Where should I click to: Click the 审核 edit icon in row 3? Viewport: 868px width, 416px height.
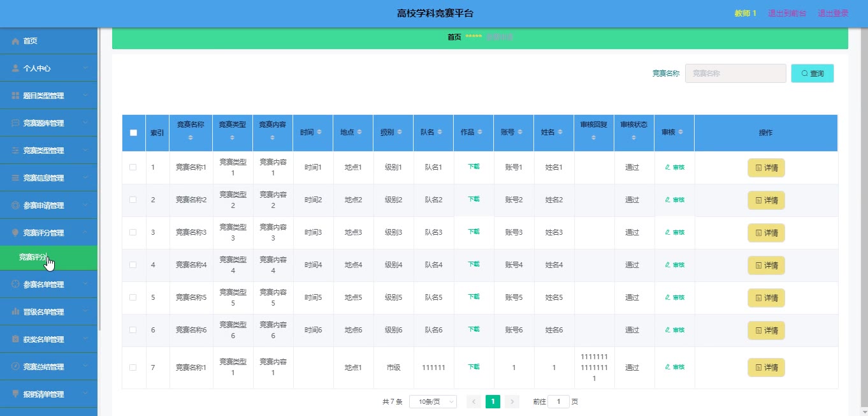[x=667, y=232]
